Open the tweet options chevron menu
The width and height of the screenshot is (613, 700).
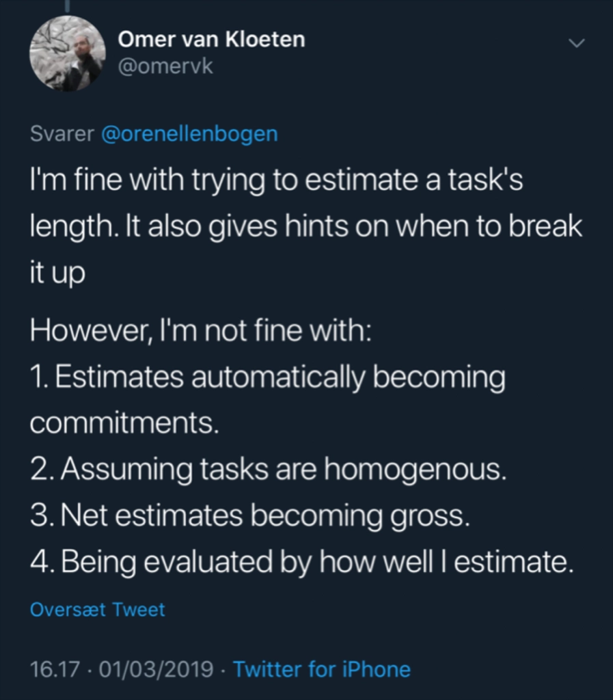pos(576,43)
